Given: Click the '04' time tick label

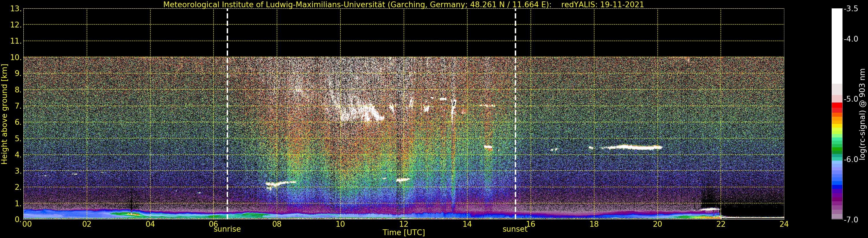Looking at the screenshot, I should pos(150,224).
